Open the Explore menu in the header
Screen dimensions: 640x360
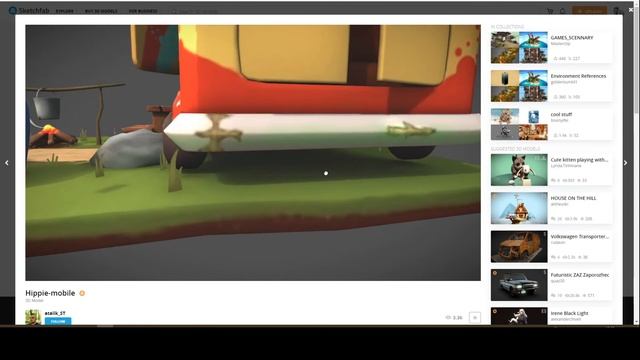(64, 11)
